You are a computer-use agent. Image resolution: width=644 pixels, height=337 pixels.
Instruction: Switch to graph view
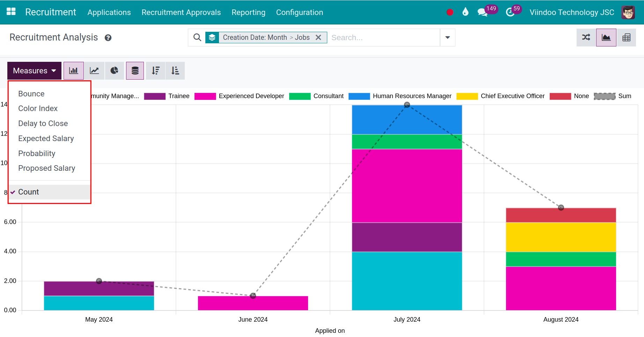pos(606,37)
